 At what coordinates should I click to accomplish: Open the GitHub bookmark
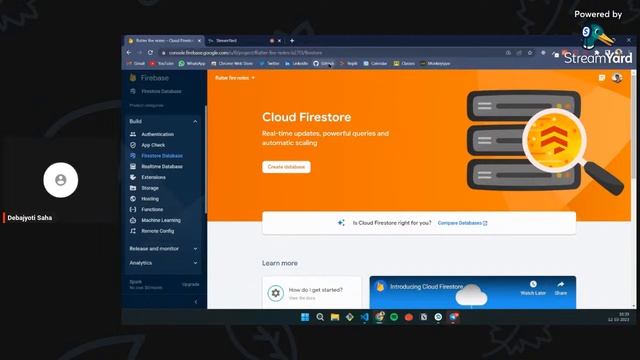(x=324, y=64)
